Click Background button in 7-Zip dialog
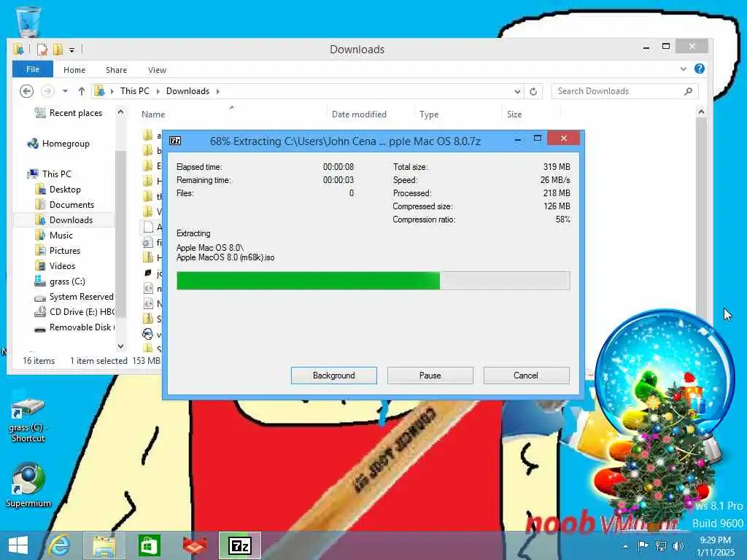747x560 pixels. 333,376
